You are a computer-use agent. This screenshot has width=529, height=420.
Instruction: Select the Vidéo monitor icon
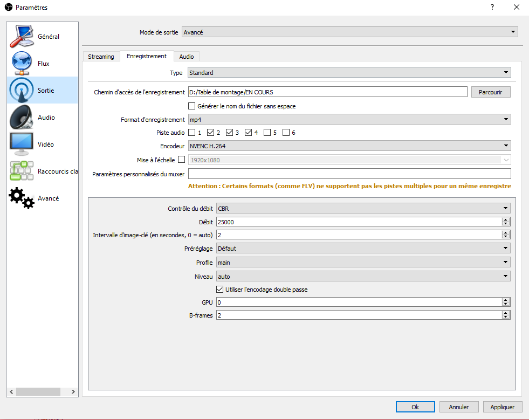pyautogui.click(x=22, y=144)
